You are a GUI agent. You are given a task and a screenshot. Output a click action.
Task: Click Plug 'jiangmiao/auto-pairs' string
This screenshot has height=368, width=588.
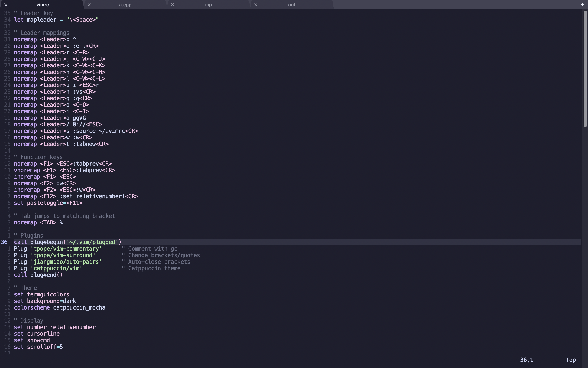point(66,262)
